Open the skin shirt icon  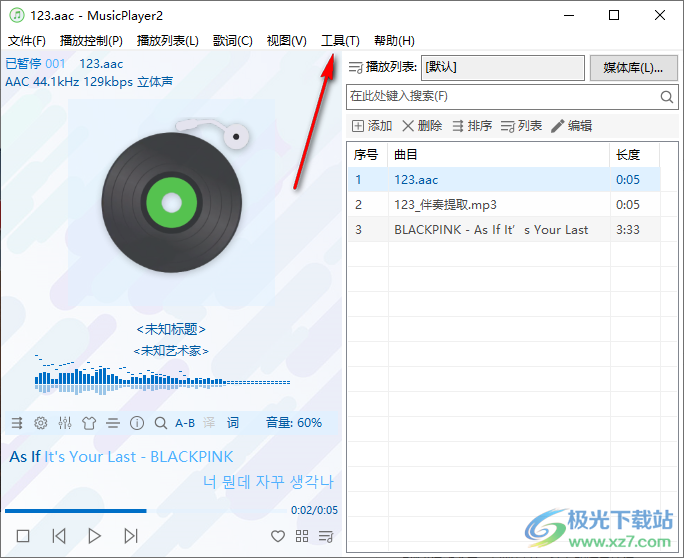(x=89, y=423)
